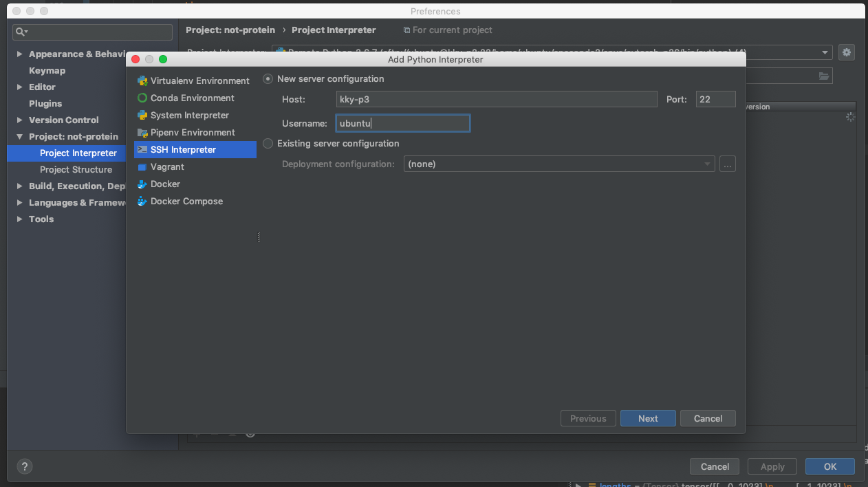868x487 pixels.
Task: Click OK in Preferences window
Action: 830,466
